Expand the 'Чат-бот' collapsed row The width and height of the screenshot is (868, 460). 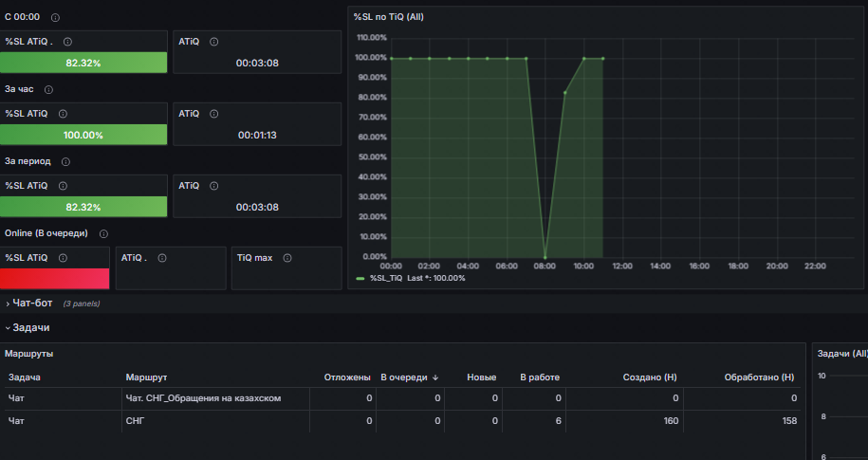click(x=32, y=304)
